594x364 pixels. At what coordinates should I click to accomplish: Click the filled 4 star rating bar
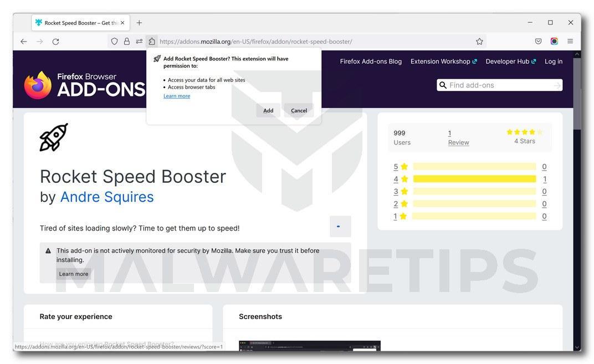point(474,179)
